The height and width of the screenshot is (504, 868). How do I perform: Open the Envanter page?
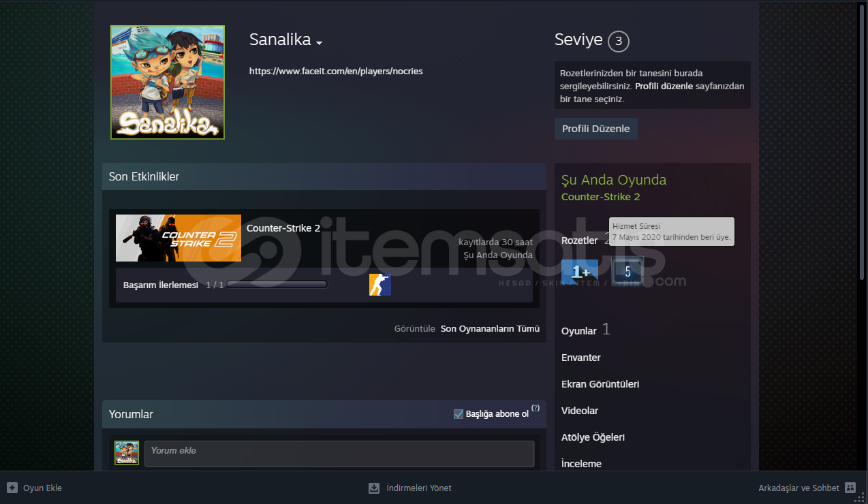[581, 358]
